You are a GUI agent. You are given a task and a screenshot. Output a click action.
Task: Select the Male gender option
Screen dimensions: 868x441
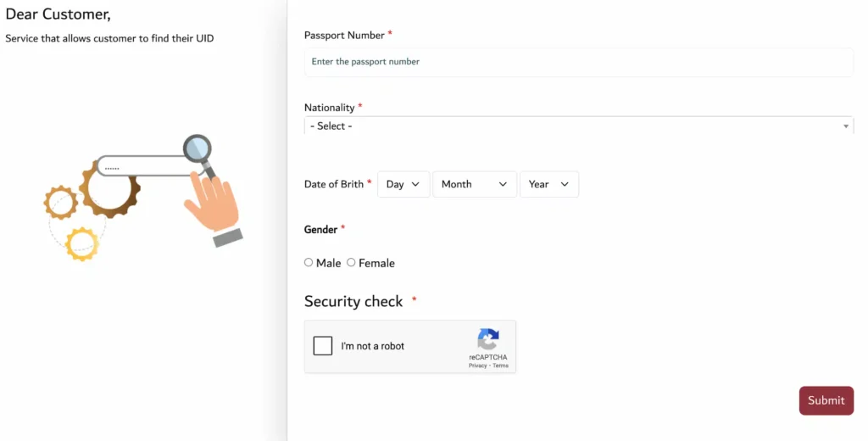309,263
